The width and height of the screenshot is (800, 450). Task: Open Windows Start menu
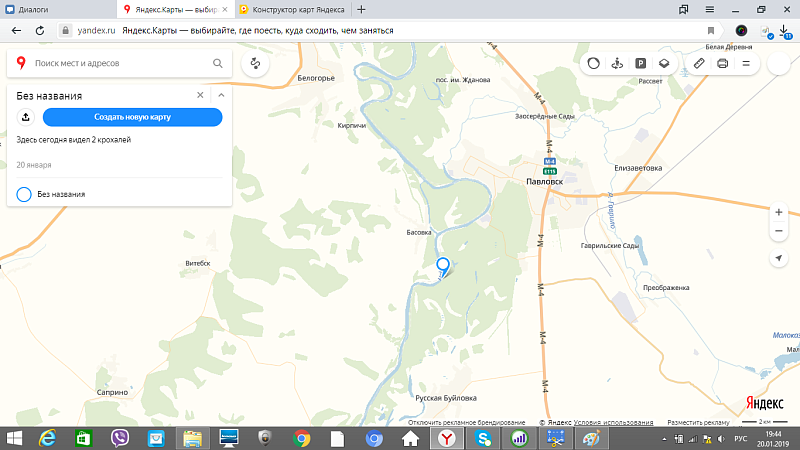pyautogui.click(x=14, y=438)
